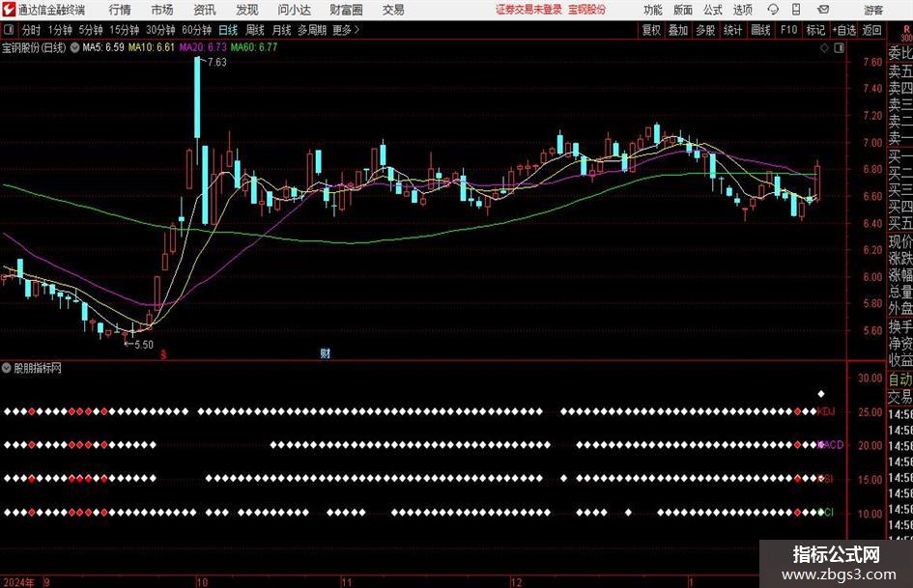This screenshot has height=588, width=913.
Task: Switch to 5分钟 period
Action: pyautogui.click(x=90, y=30)
